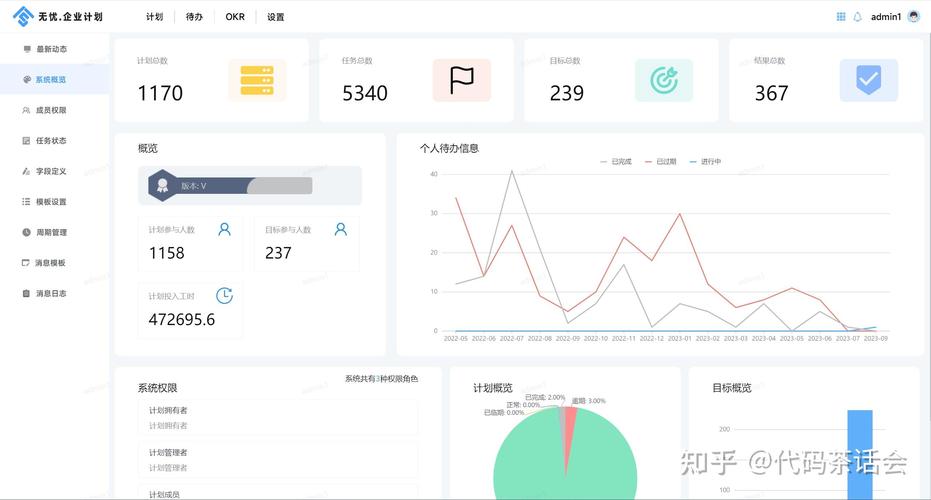Click the red 逾期 slice of the pie
Screen dimensions: 931x500
[570, 431]
